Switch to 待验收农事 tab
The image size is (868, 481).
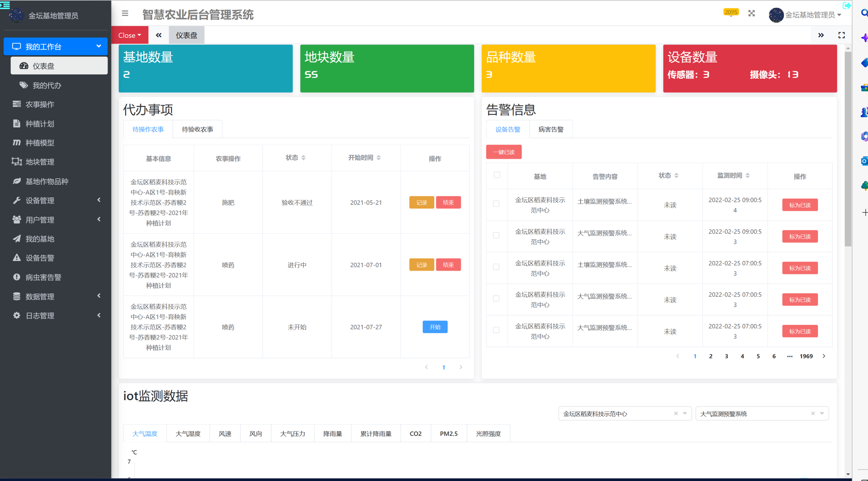pos(197,129)
